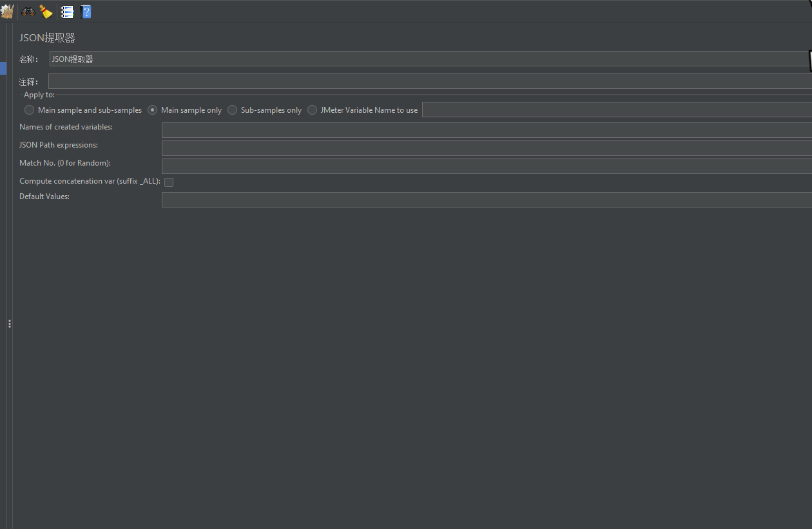Select the Main sample only option
The width and height of the screenshot is (812, 529).
tap(152, 110)
